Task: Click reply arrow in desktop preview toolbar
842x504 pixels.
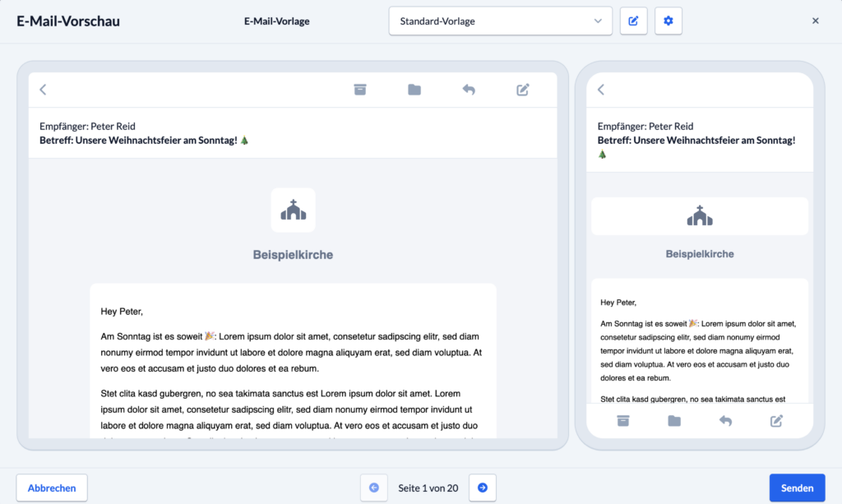Action: click(x=469, y=90)
